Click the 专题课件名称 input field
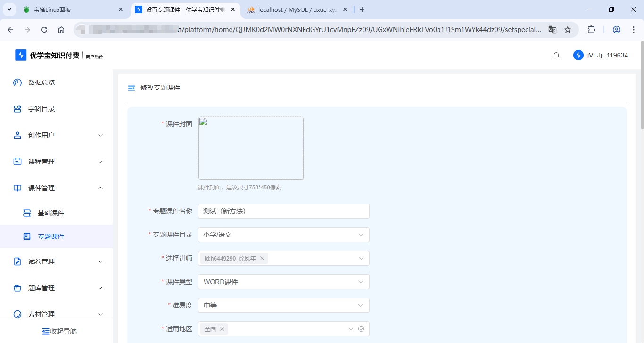Screen dimensions: 644x343 click(x=283, y=211)
